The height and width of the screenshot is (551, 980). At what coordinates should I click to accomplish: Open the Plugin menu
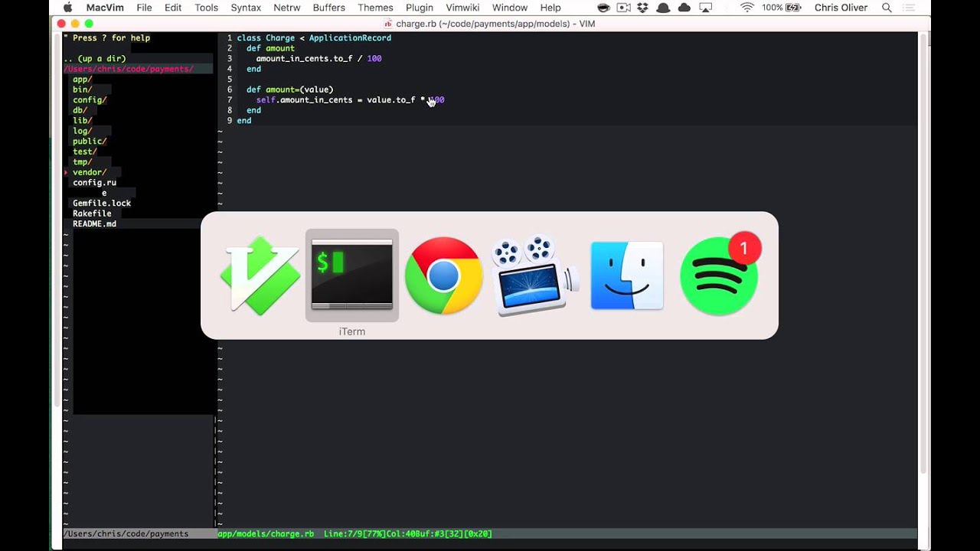(x=420, y=8)
